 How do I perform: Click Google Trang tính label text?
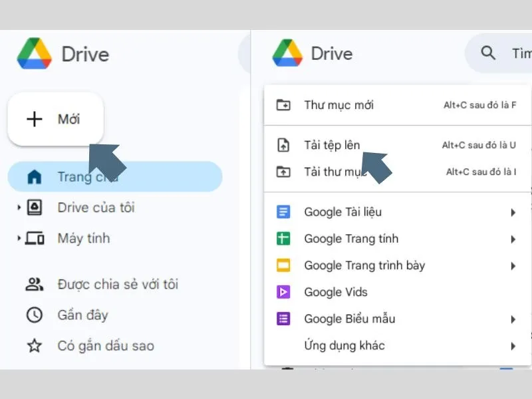(x=351, y=239)
